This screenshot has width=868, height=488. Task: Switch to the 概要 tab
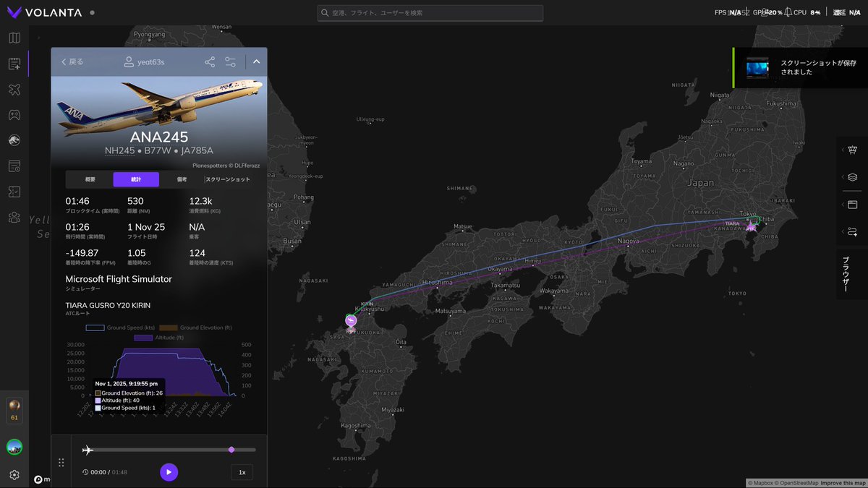tap(90, 179)
